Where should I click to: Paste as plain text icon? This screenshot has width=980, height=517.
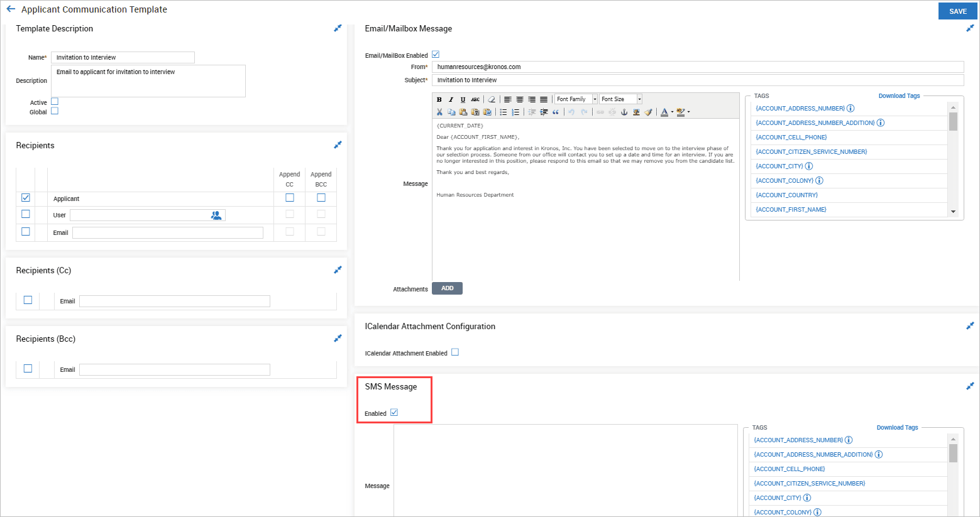click(x=475, y=112)
